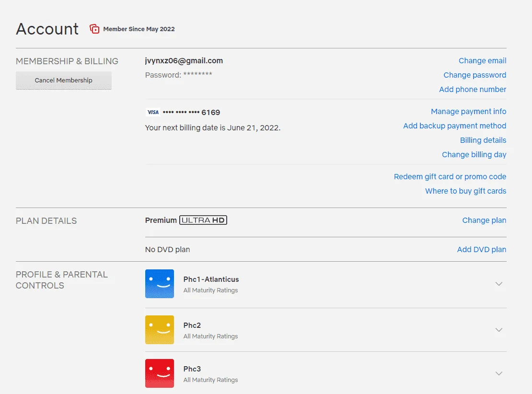Click the red member-since badge icon
Image resolution: width=532 pixels, height=394 pixels.
click(94, 29)
